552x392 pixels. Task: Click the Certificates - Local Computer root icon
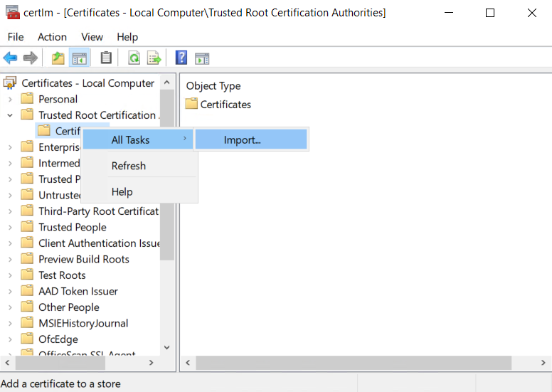pos(9,83)
